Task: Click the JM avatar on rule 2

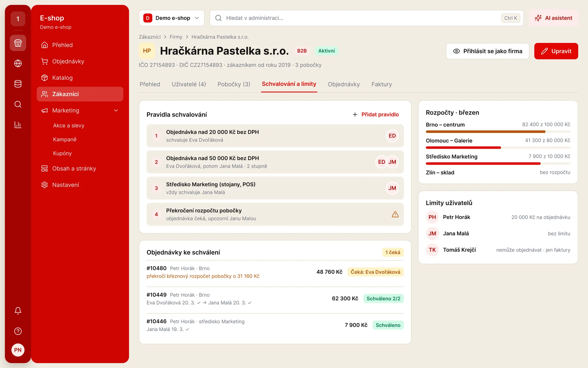Action: point(392,162)
